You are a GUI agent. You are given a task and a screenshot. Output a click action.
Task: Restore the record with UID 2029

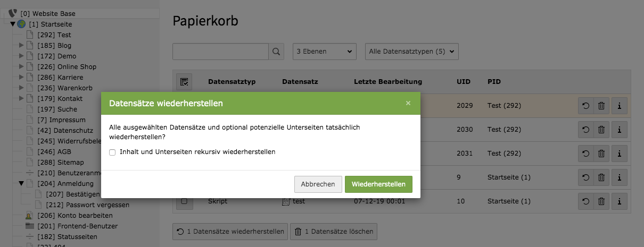586,106
